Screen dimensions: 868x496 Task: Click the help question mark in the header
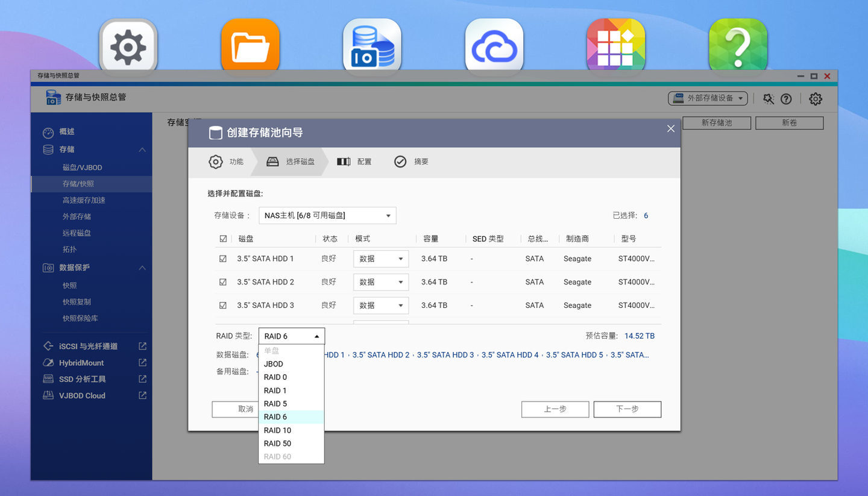(x=786, y=99)
